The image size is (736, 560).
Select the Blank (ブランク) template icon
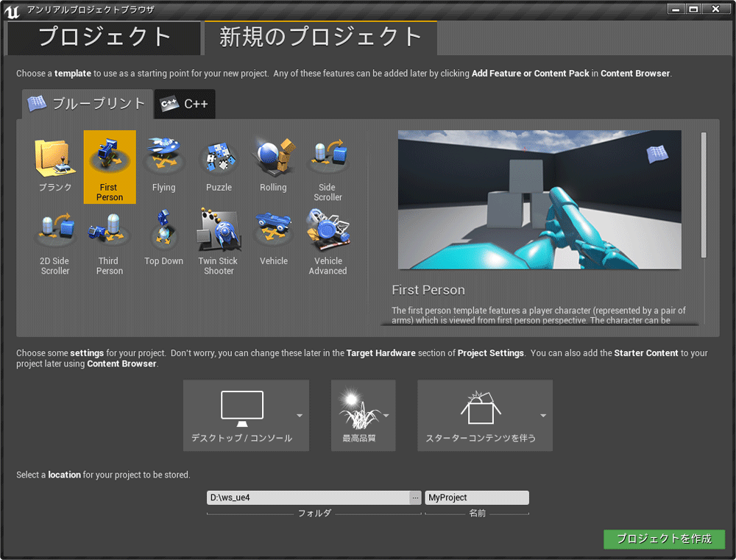[x=55, y=157]
